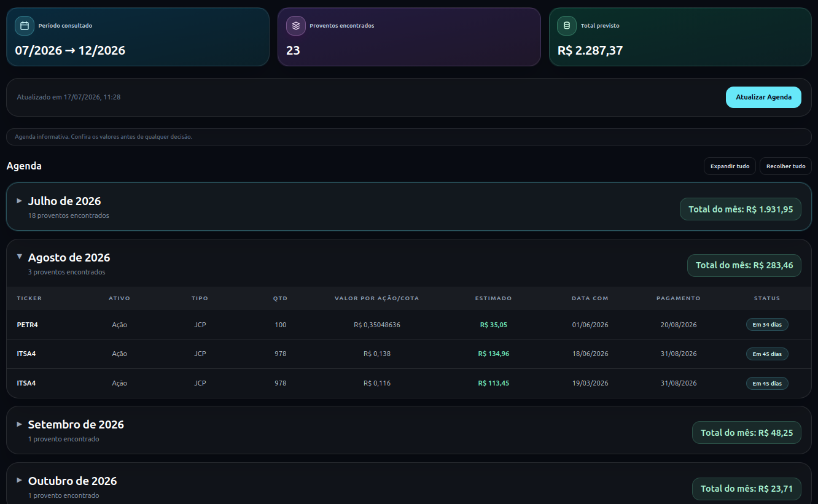818x504 pixels.
Task: Expand the Setembro de 2026 section arrow
Action: 20,424
